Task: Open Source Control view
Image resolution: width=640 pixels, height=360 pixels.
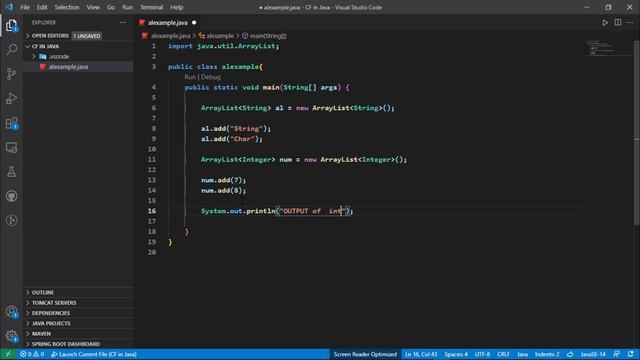Action: point(11,74)
